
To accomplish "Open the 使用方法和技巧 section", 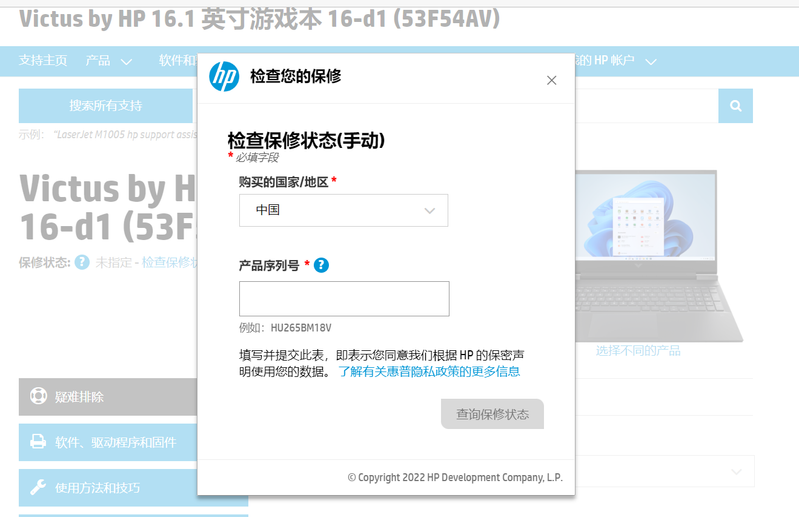I will [x=97, y=488].
